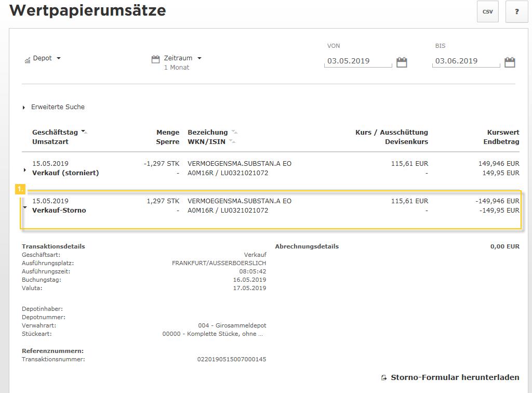Open calendar picker for VON date
Screen dimensions: 532x393
pyautogui.click(x=402, y=62)
